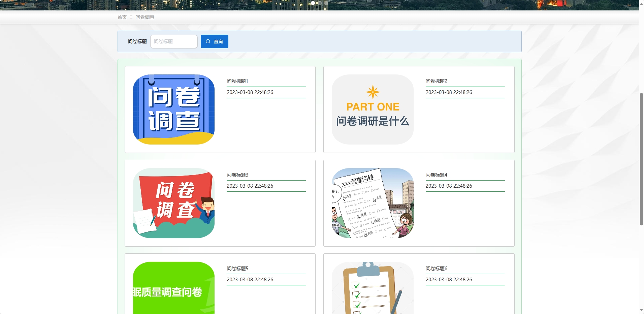Click the 问卷调查 breadcrumb item
Viewport: 644px width, 314px height.
[145, 17]
